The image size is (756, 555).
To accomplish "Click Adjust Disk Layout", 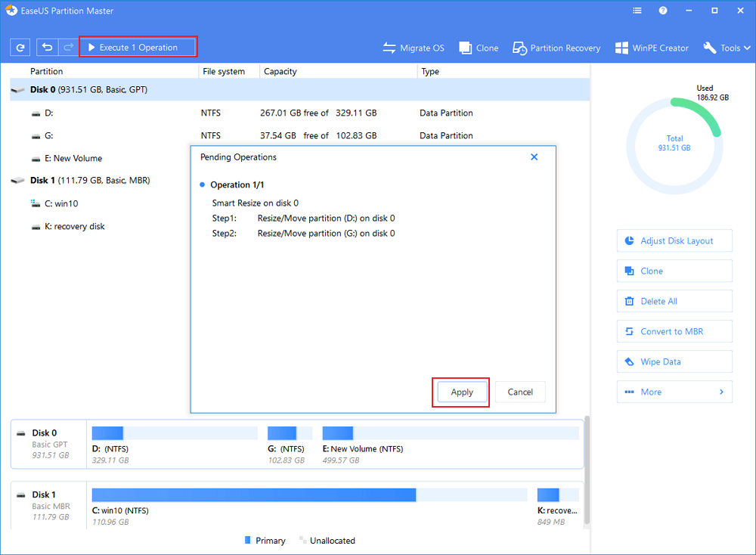I will point(674,240).
